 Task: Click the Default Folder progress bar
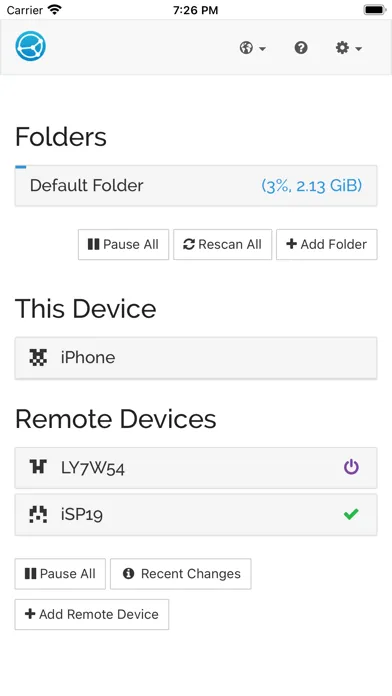(x=21, y=167)
